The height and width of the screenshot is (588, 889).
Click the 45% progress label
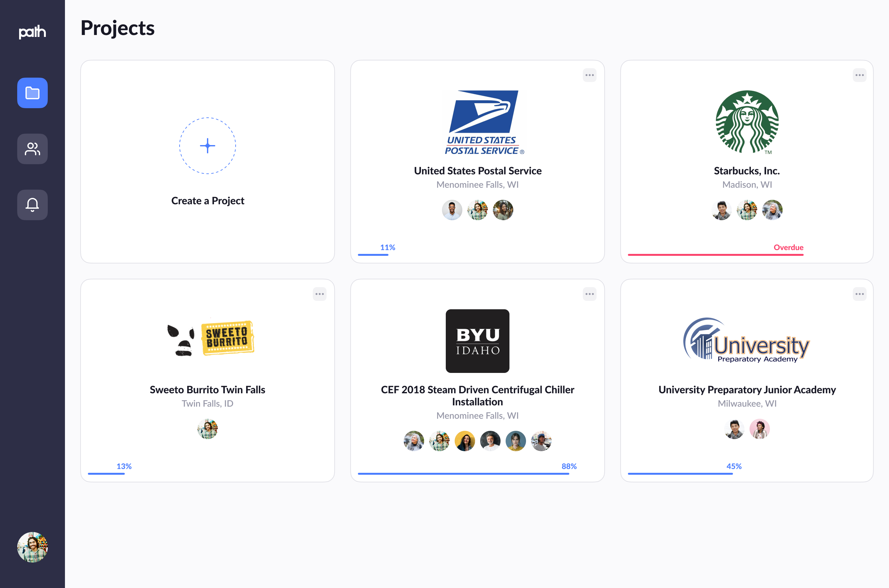tap(734, 466)
